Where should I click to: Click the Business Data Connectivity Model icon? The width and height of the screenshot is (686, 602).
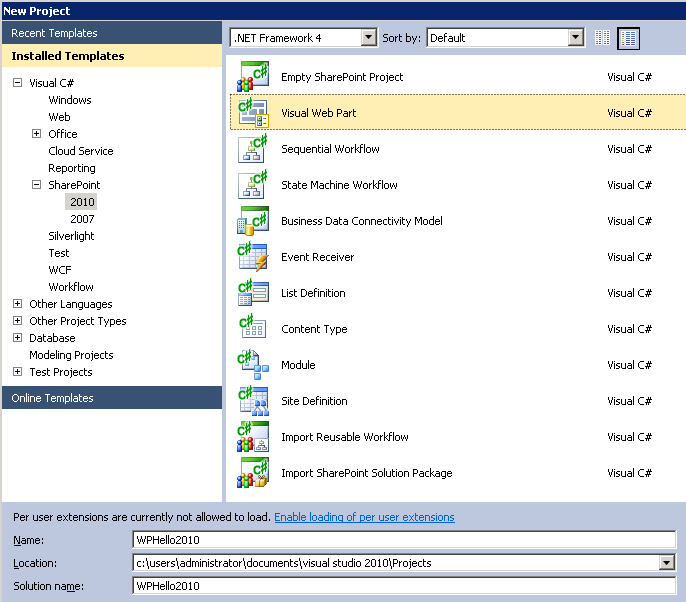253,221
